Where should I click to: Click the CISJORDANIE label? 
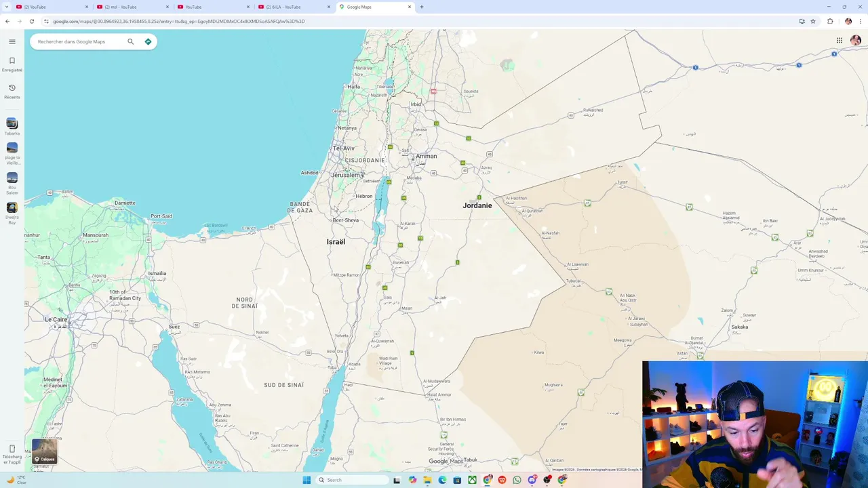point(365,161)
